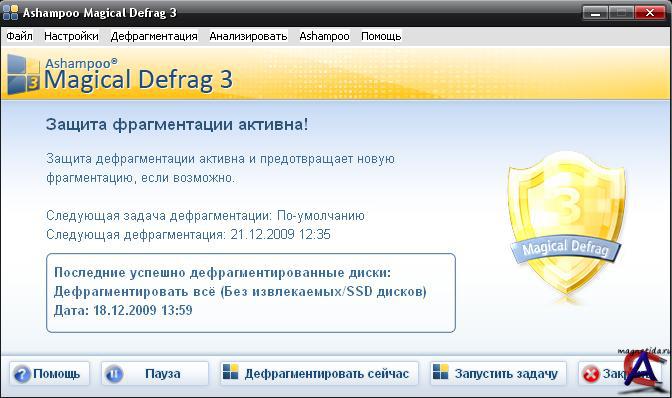Viewport: 672px width, 398px height.
Task: Open the Дефрагментация menu
Action: click(x=154, y=36)
